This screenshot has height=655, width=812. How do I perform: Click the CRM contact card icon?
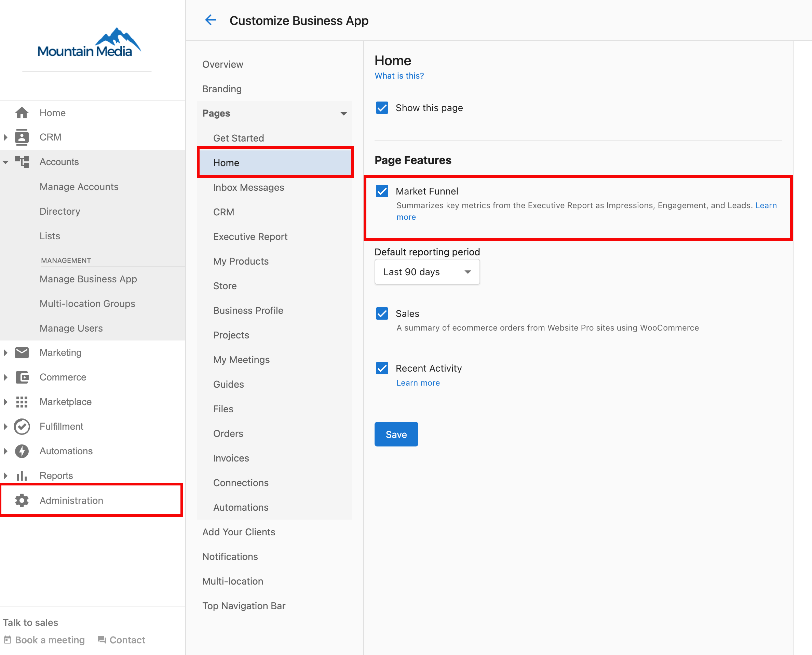pos(22,137)
